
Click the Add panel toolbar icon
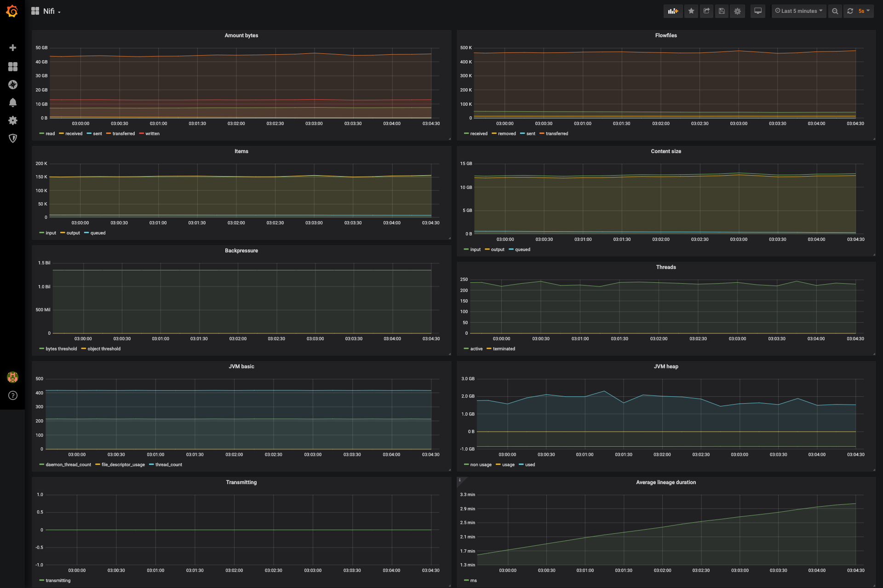(x=673, y=11)
